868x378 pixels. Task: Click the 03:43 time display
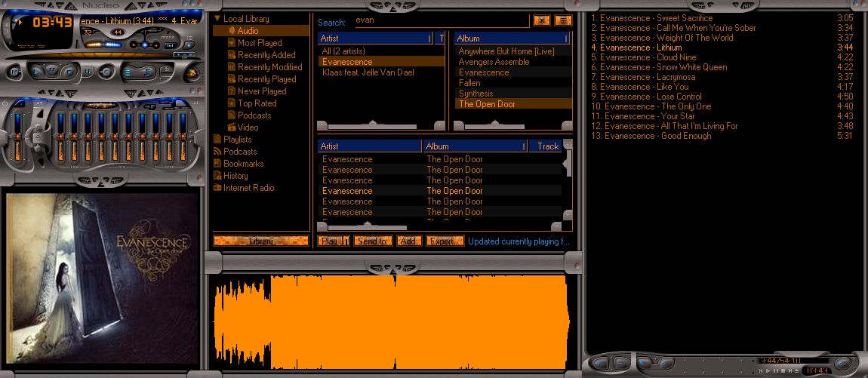[53, 22]
